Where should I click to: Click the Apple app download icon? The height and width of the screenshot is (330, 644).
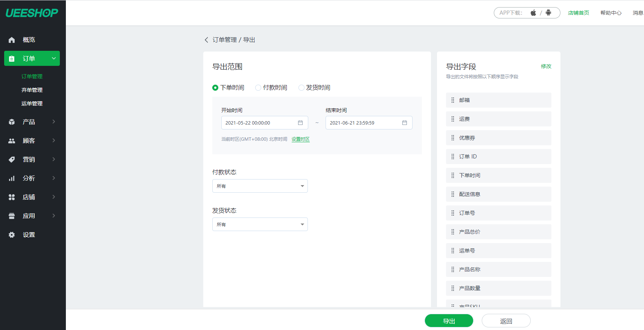click(533, 13)
